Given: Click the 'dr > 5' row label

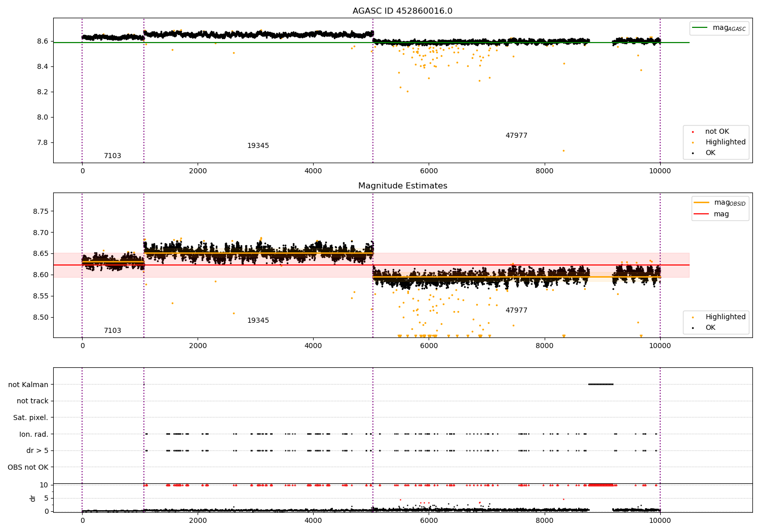Looking at the screenshot, I should (37, 451).
